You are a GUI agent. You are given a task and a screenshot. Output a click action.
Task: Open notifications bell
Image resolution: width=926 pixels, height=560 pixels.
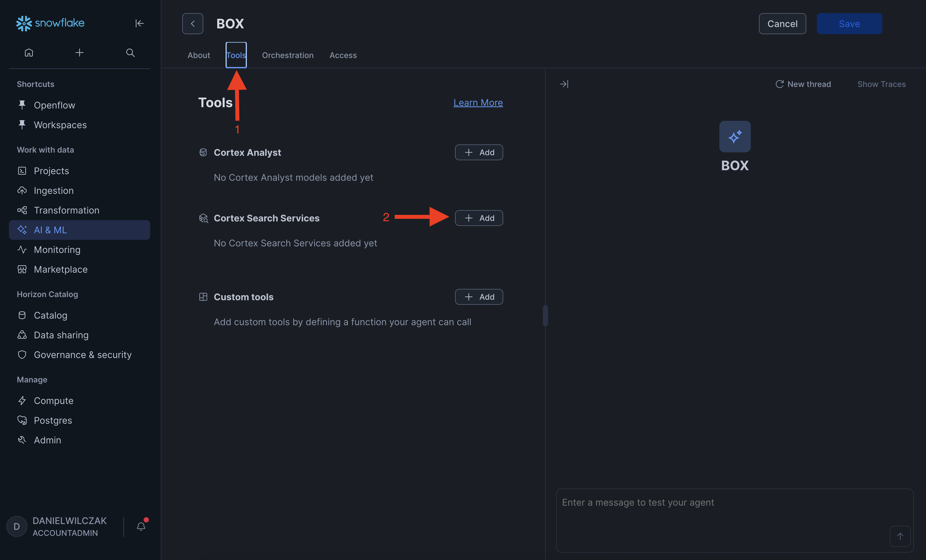[x=141, y=526]
